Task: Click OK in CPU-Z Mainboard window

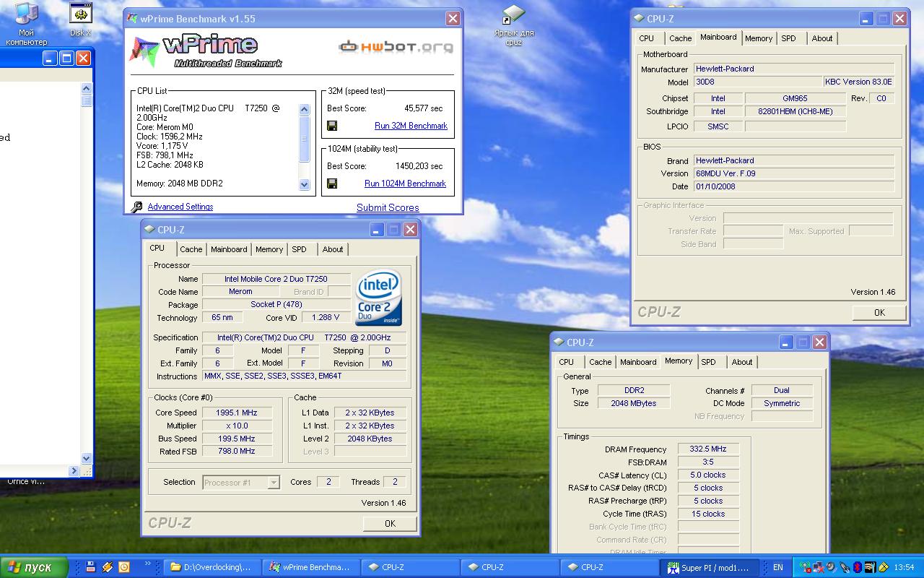Action: click(x=879, y=313)
